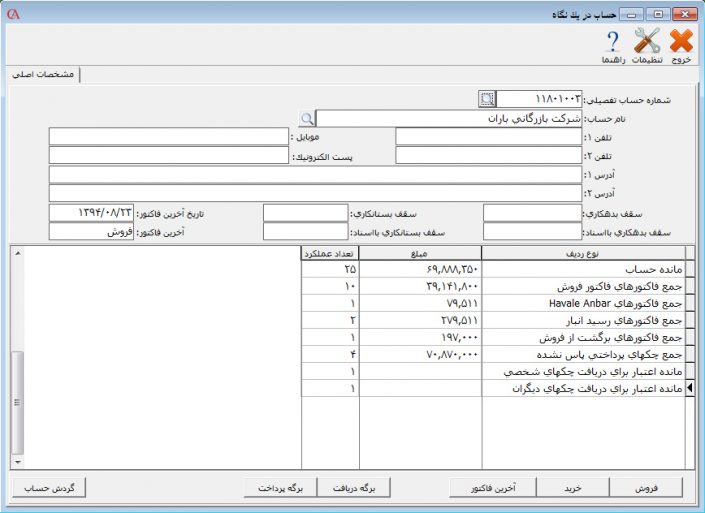Open گردش حساب (Account Turnover) button
The height and width of the screenshot is (513, 705).
point(51,488)
